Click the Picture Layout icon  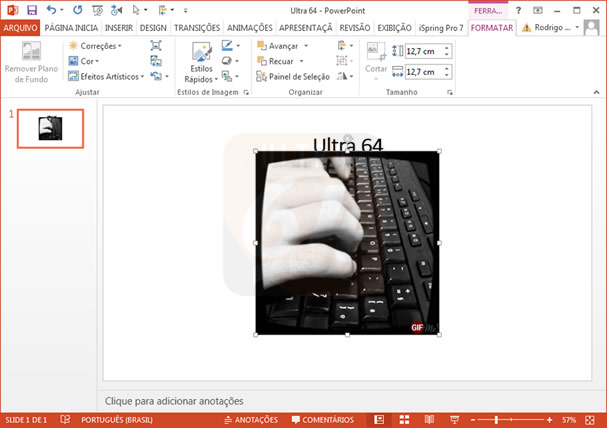coord(227,76)
